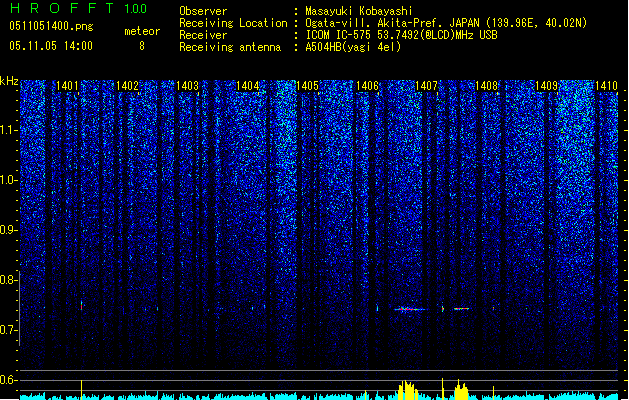Screen dimensions: 629x400
Task: Click the 1407 time marker
Action: (x=426, y=86)
